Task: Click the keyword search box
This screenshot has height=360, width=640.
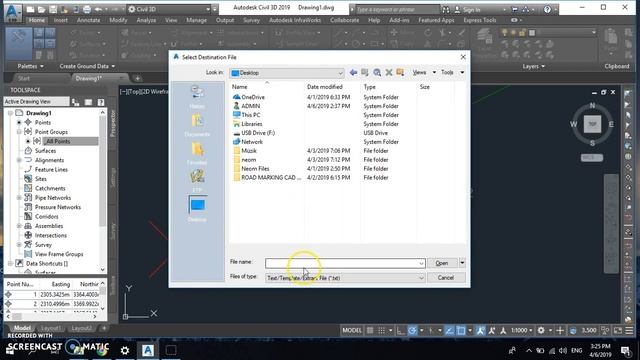Action: [397, 9]
